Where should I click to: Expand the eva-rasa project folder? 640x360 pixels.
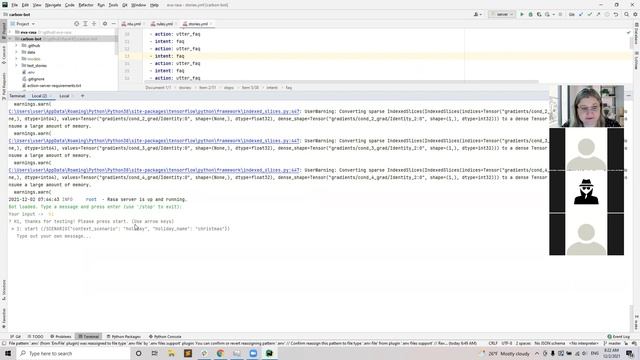pos(10,32)
